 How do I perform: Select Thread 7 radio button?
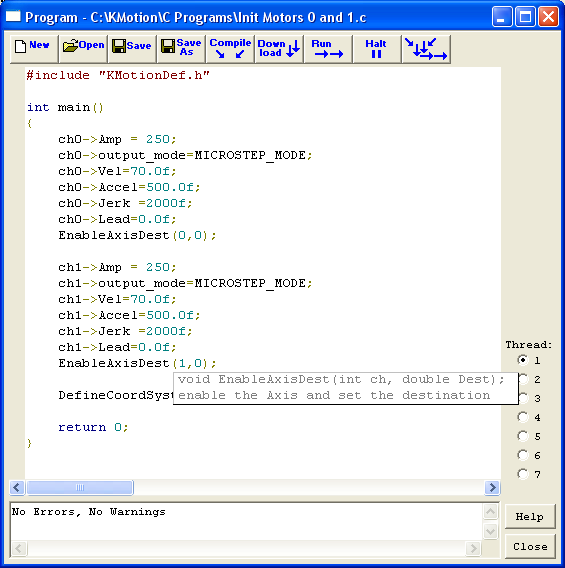tap(523, 474)
